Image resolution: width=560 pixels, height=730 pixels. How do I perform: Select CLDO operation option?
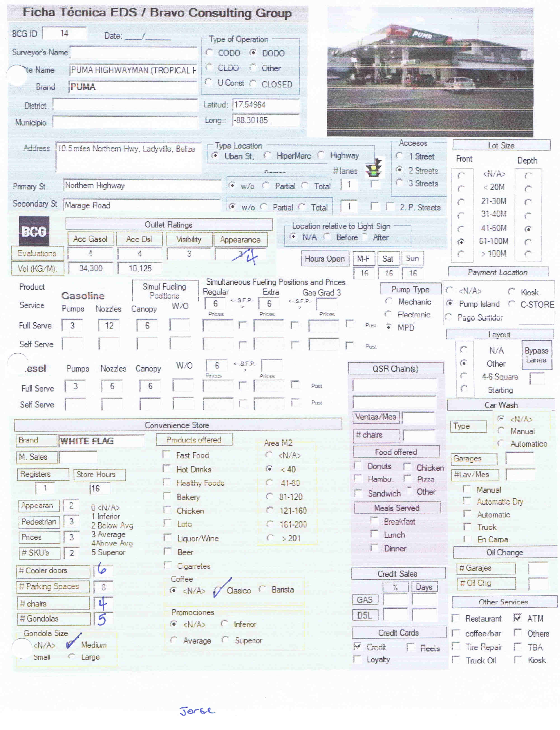point(209,68)
